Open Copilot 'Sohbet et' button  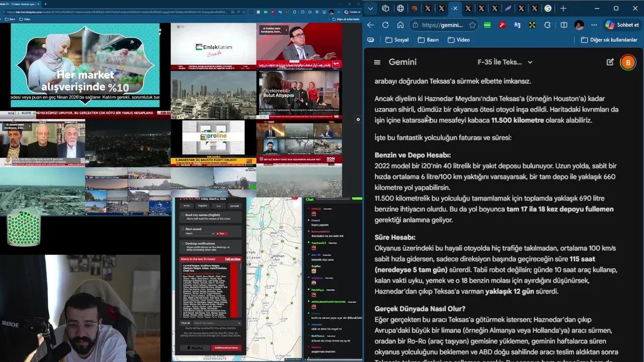pyautogui.click(x=622, y=25)
